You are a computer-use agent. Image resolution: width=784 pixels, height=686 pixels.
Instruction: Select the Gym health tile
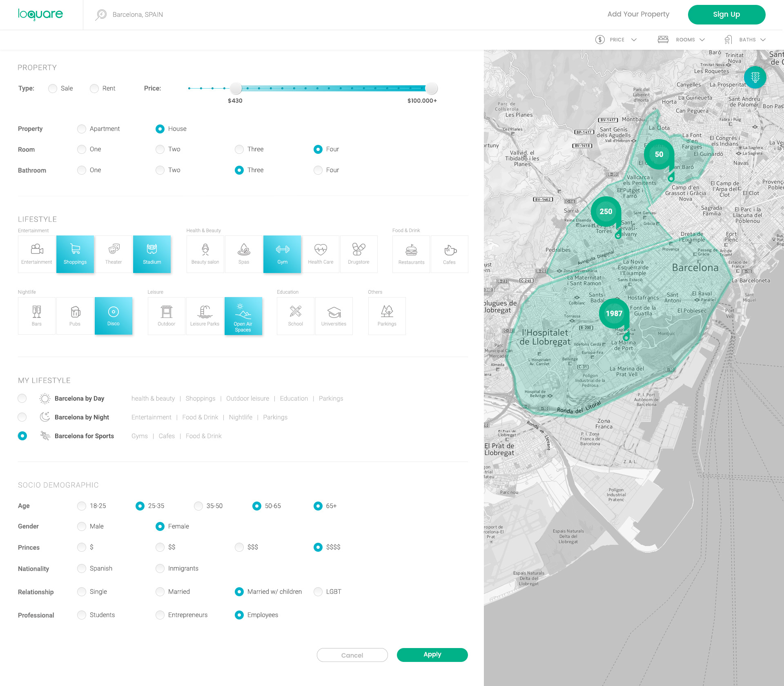click(x=282, y=254)
